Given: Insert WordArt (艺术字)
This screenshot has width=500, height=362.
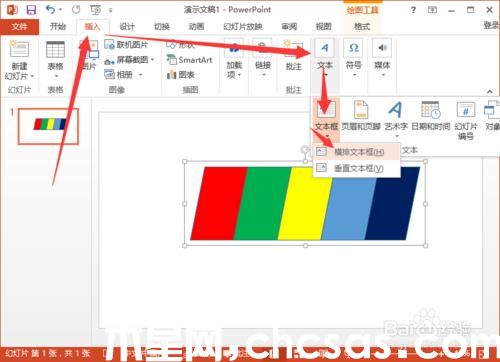Looking at the screenshot, I should [x=396, y=119].
